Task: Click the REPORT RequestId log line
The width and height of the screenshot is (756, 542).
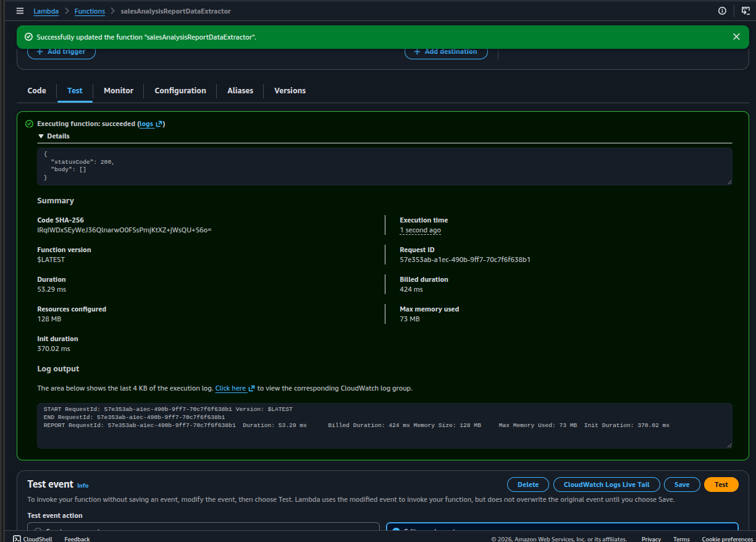Action: point(356,425)
